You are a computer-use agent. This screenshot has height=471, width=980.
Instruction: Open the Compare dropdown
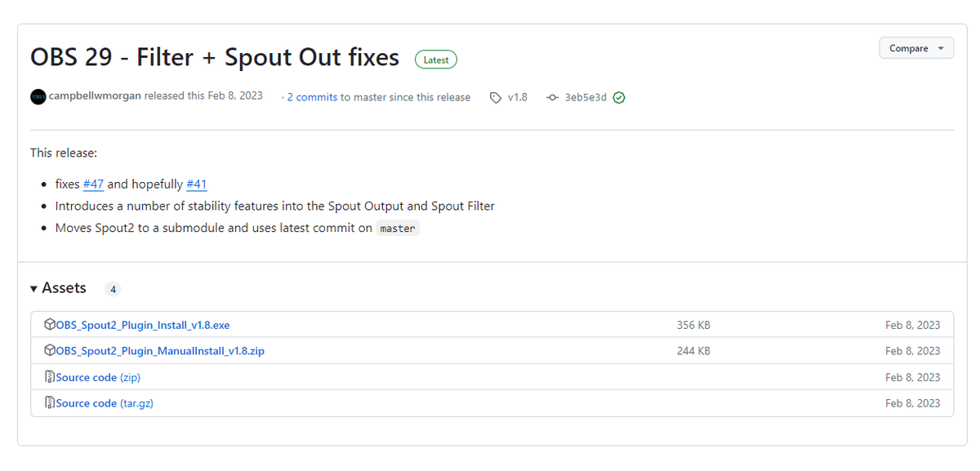click(916, 48)
